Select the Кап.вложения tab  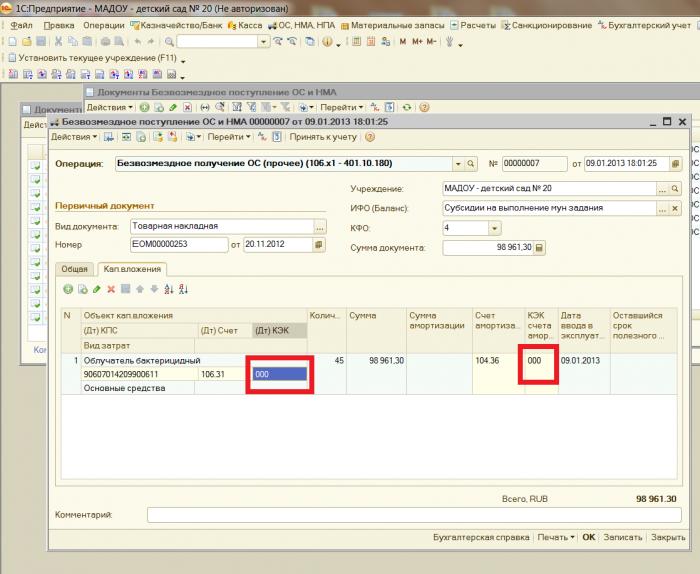tap(132, 269)
